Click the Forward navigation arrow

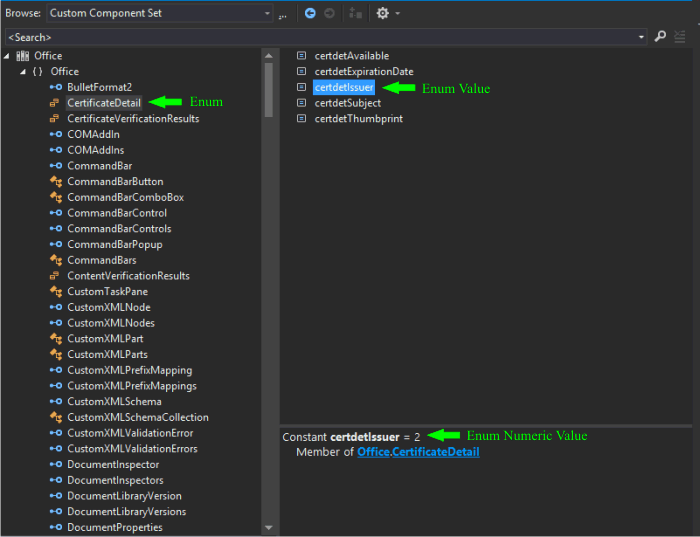coord(329,13)
